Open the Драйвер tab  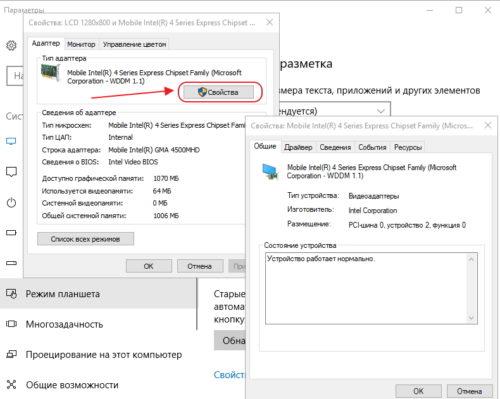coord(298,147)
